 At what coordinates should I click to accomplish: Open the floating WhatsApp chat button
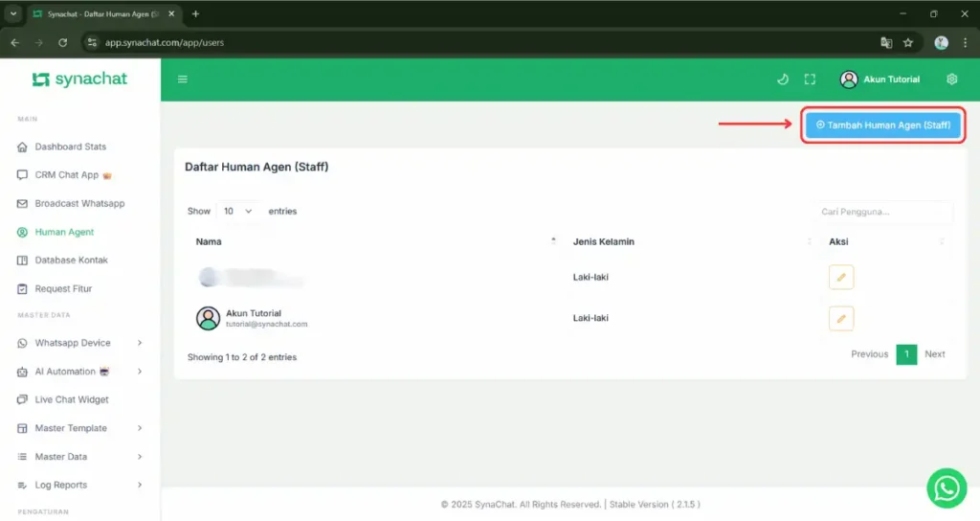click(947, 488)
